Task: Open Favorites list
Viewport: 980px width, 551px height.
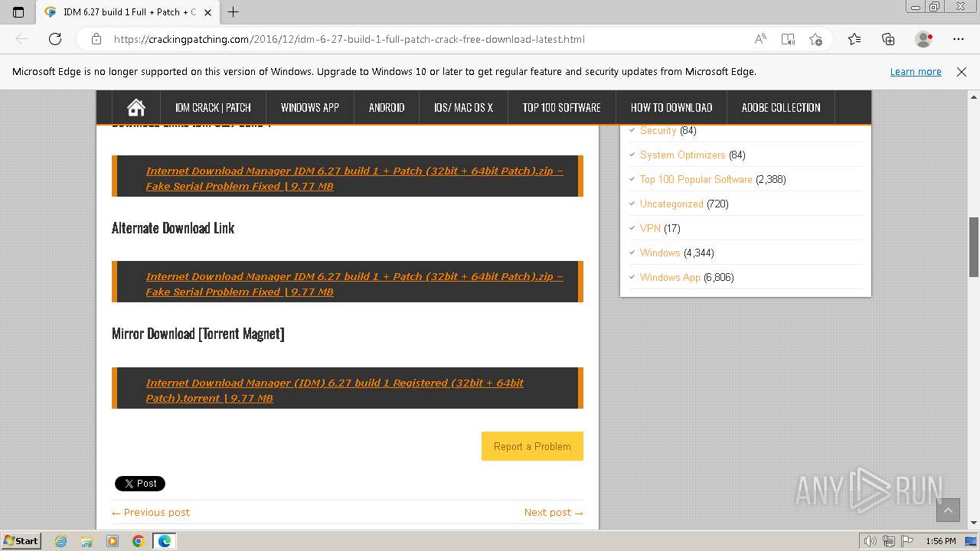Action: pos(854,39)
